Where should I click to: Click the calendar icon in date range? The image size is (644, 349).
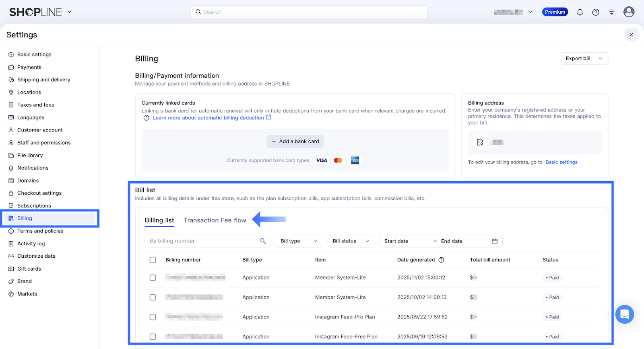pos(495,241)
